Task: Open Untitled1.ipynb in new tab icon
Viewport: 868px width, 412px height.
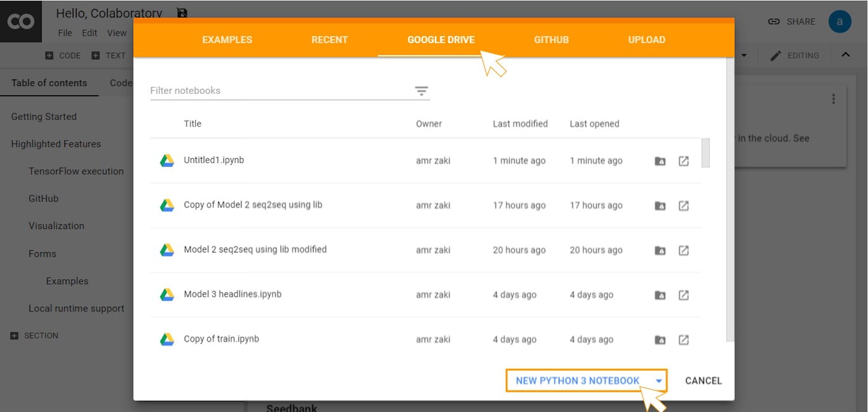Action: pos(684,161)
